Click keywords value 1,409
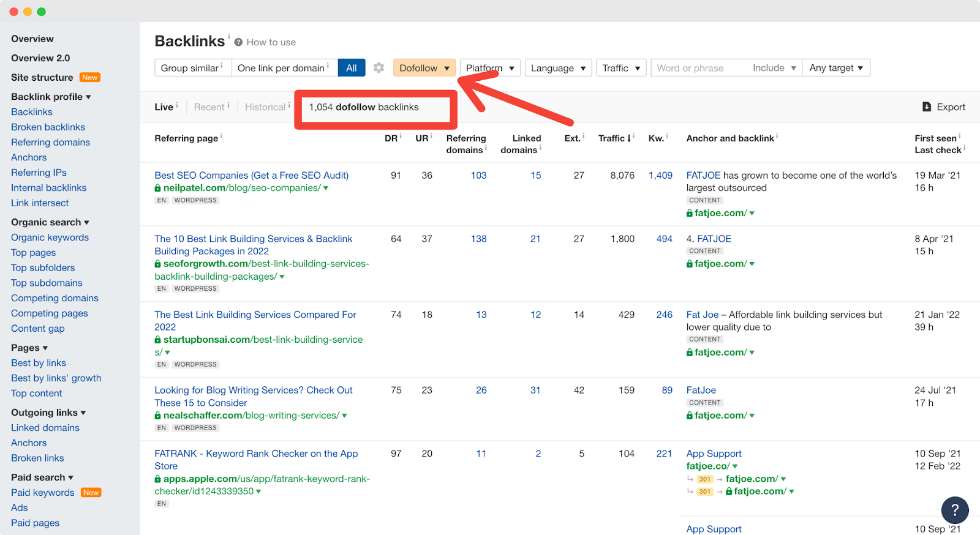This screenshot has height=535, width=980. pyautogui.click(x=660, y=176)
